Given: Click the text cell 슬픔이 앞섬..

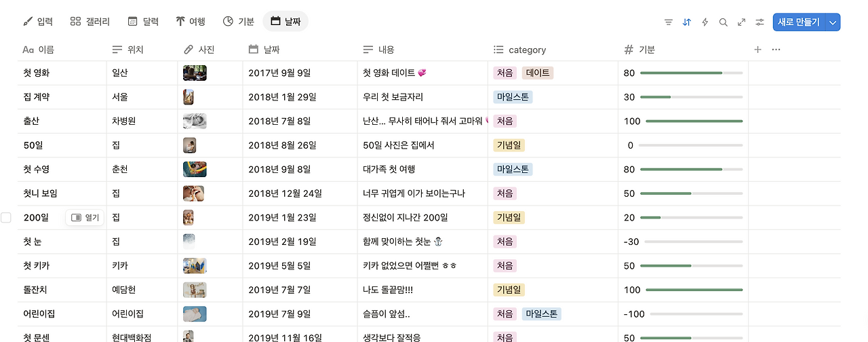Looking at the screenshot, I should click(x=422, y=314).
